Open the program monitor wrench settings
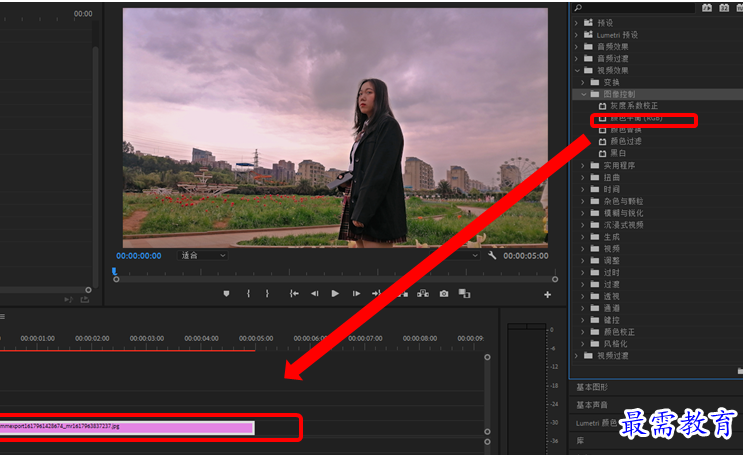743x455 pixels. coord(492,255)
